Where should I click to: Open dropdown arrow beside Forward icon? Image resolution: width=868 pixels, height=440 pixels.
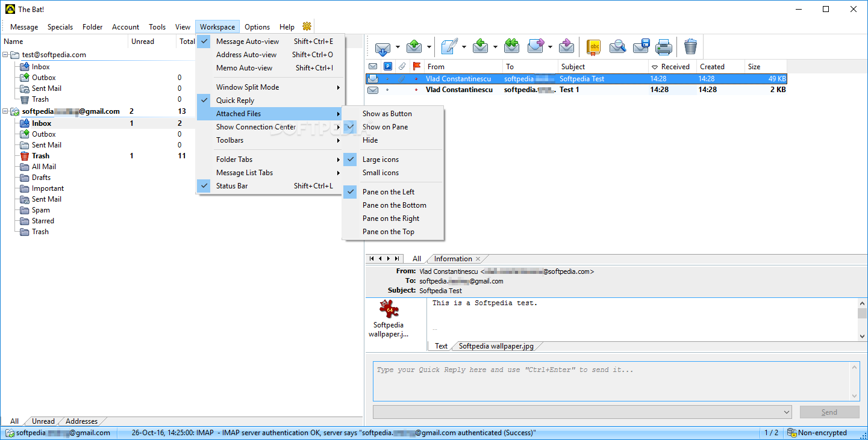tap(551, 47)
